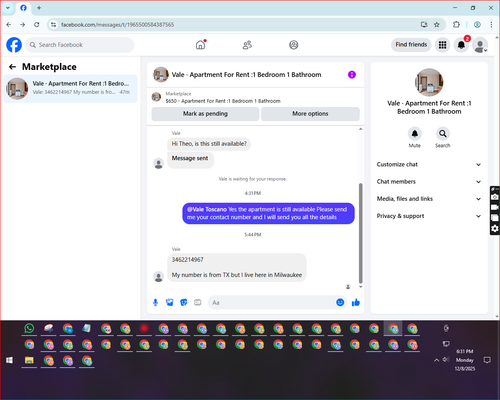Image resolution: width=500 pixels, height=400 pixels.
Task: Open Chrome tab search dropdown
Action: point(8,8)
